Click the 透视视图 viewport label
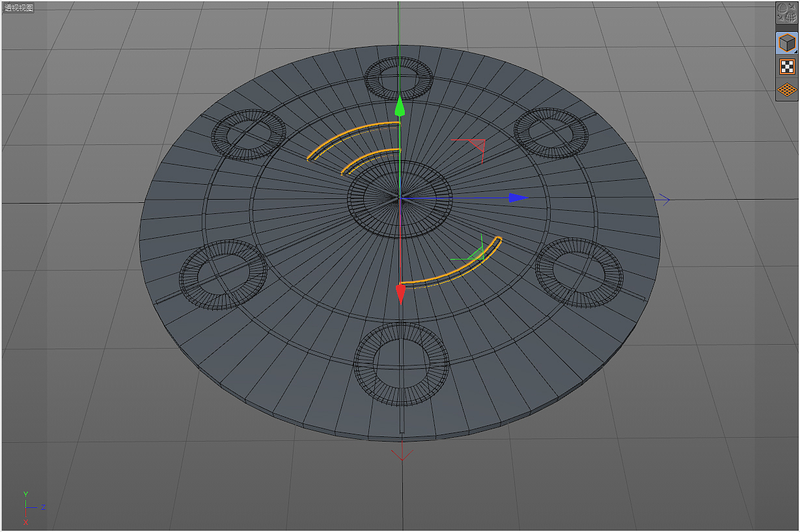The width and height of the screenshot is (800, 532). point(20,8)
